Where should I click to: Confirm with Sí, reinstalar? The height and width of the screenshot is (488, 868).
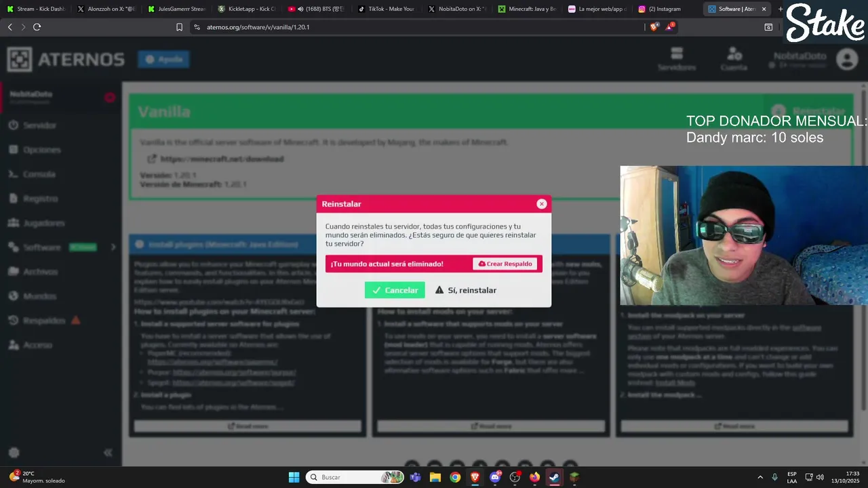(x=466, y=290)
